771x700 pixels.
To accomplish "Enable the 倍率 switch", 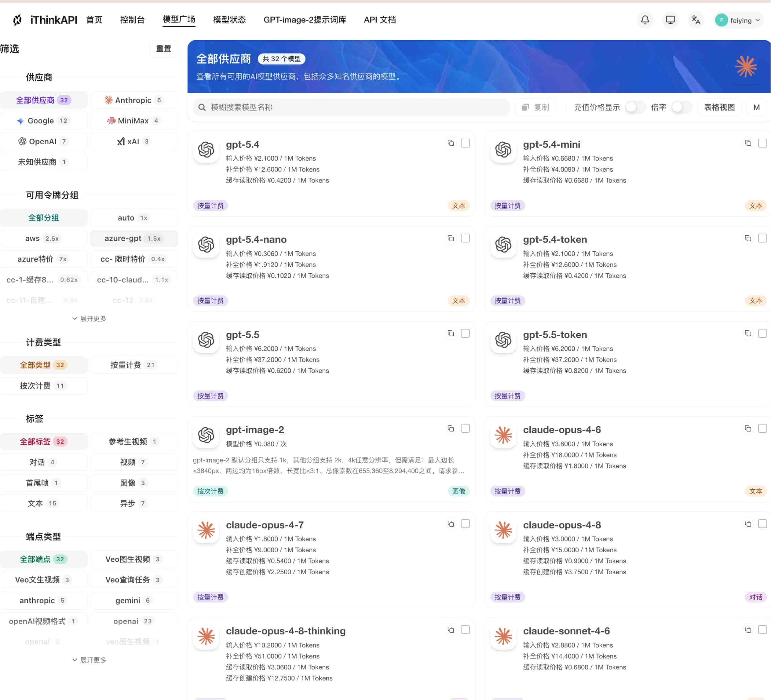I will click(x=681, y=108).
